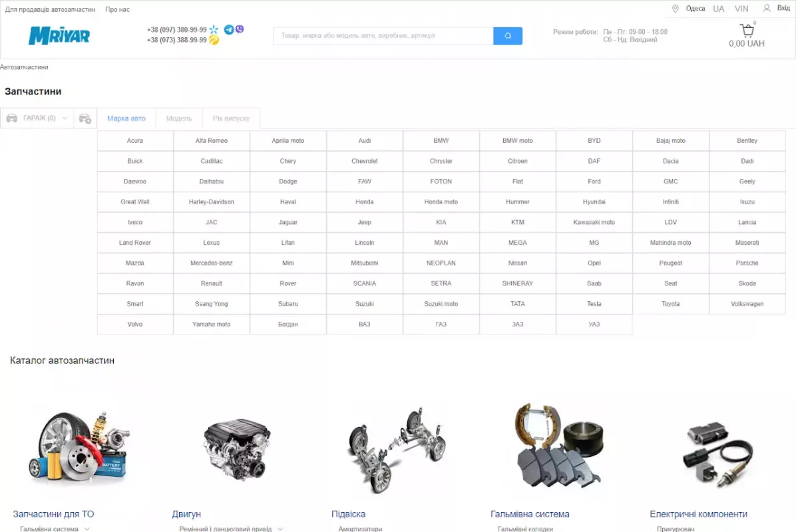
Task: Click the Mriyar logo
Action: point(59,36)
